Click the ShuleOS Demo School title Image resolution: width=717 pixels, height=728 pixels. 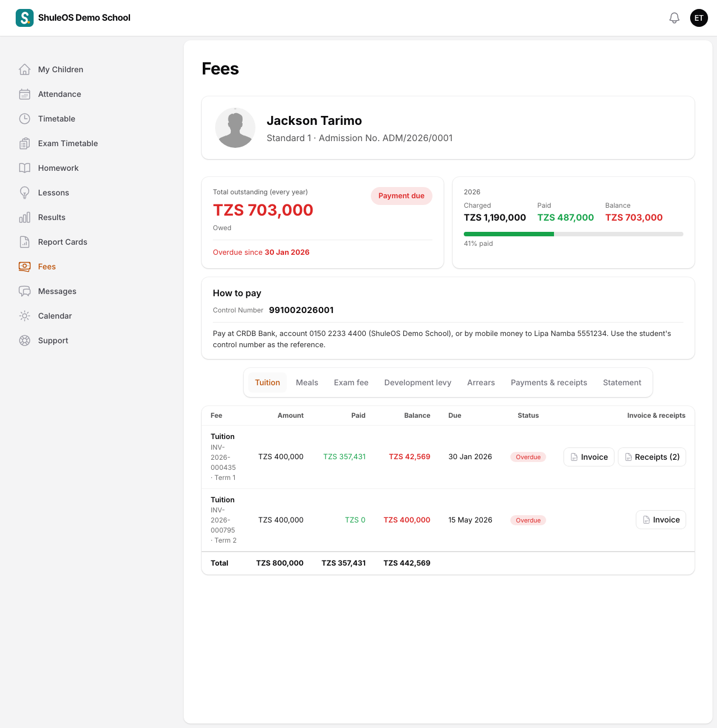pos(84,18)
